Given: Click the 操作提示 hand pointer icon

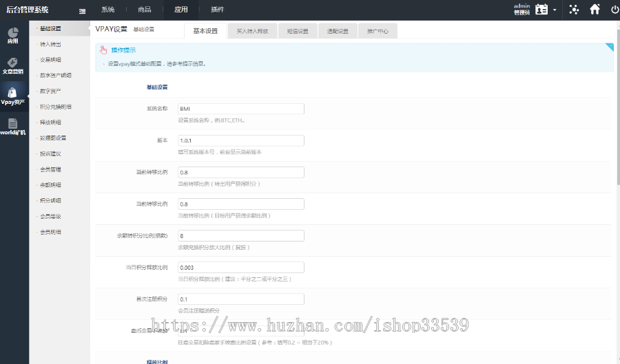Looking at the screenshot, I should pyautogui.click(x=103, y=50).
